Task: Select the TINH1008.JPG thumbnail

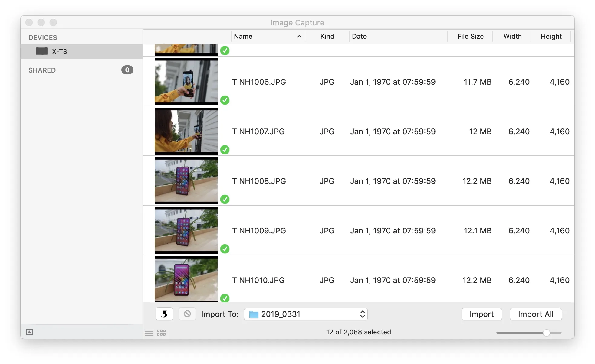Action: tap(186, 181)
